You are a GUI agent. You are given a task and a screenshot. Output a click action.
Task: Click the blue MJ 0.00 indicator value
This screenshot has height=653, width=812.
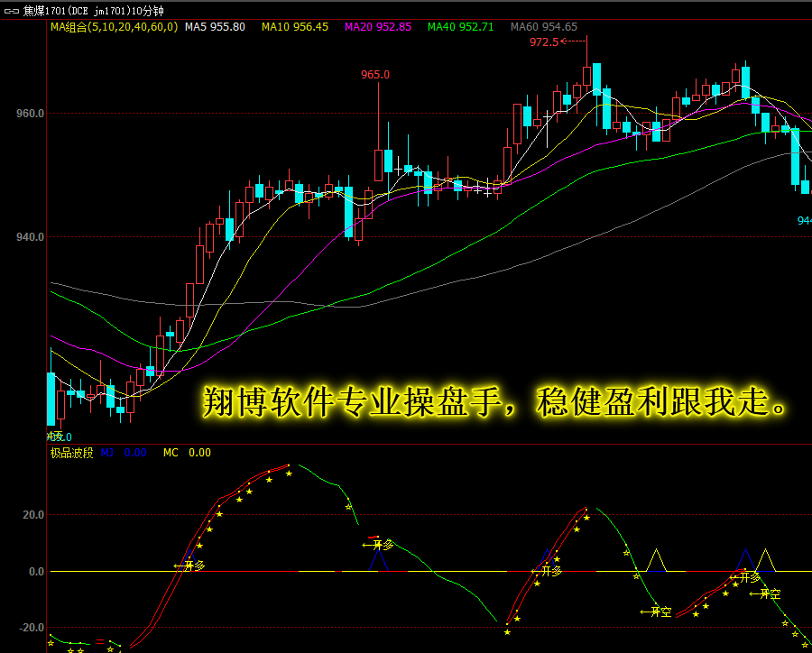(124, 453)
